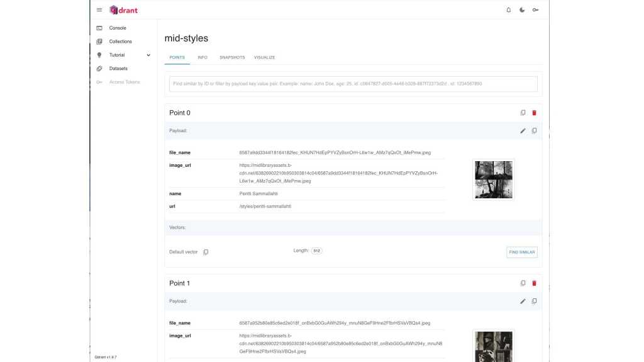Open the Visualize tab
The height and width of the screenshot is (362, 644).
pos(264,57)
